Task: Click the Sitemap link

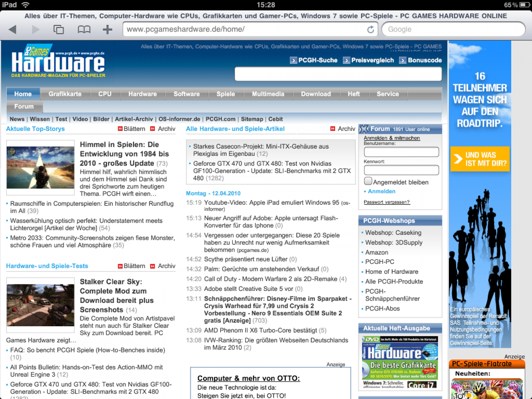Action: (252, 119)
